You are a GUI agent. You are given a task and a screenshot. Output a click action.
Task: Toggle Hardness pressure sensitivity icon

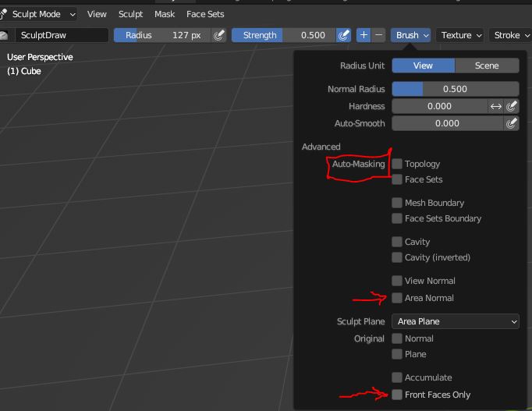pyautogui.click(x=512, y=106)
